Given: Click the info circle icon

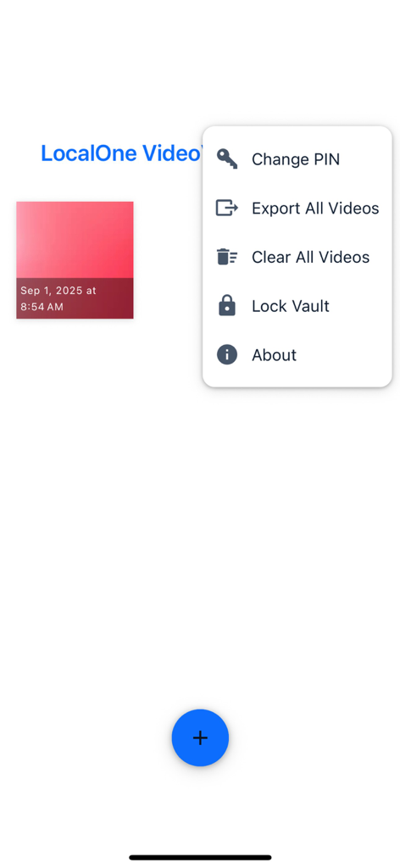Looking at the screenshot, I should 227,354.
